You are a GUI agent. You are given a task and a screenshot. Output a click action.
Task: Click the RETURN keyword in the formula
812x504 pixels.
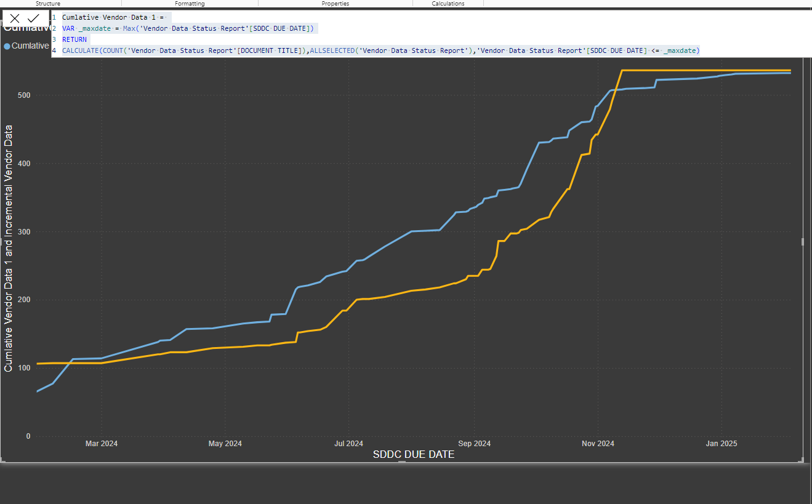click(x=74, y=39)
